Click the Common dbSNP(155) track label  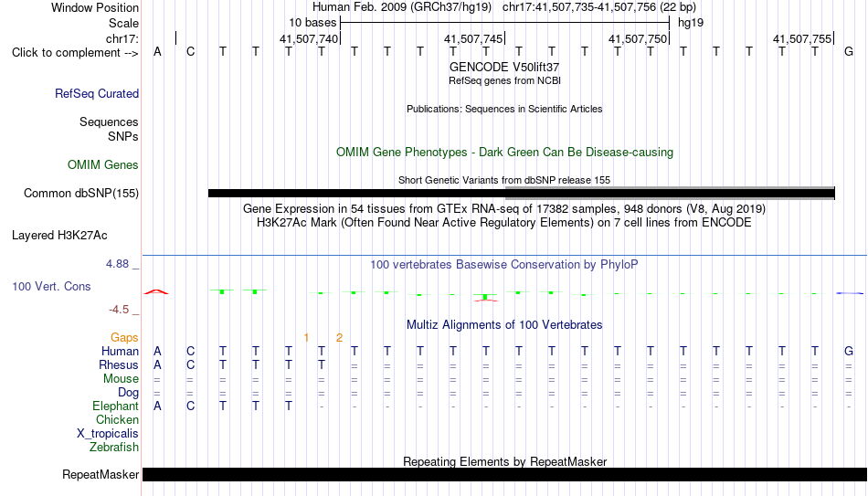coord(81,194)
